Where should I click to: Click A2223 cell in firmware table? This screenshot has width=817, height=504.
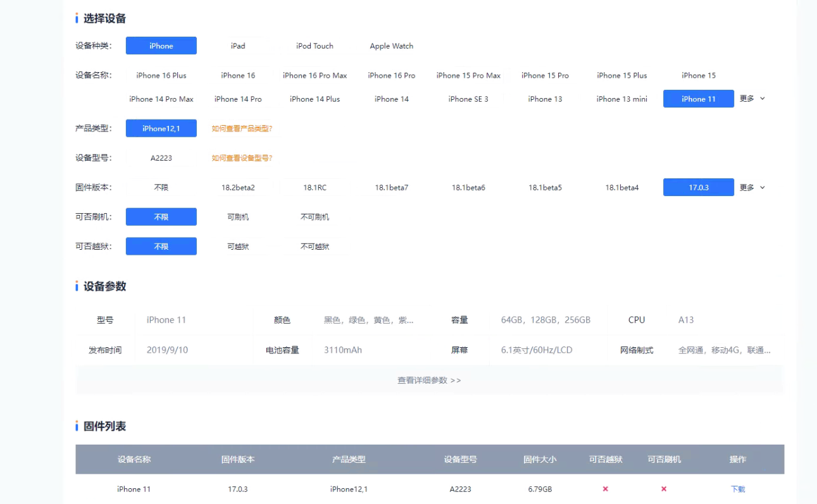click(x=461, y=489)
